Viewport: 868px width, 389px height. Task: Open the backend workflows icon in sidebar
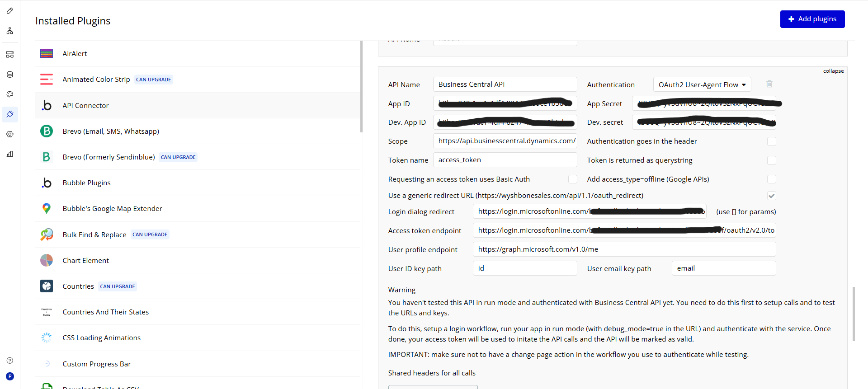pos(10,55)
